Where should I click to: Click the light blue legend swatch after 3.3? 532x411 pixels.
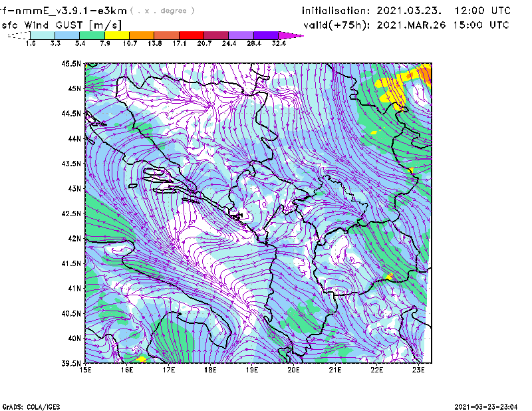pyautogui.click(x=67, y=35)
